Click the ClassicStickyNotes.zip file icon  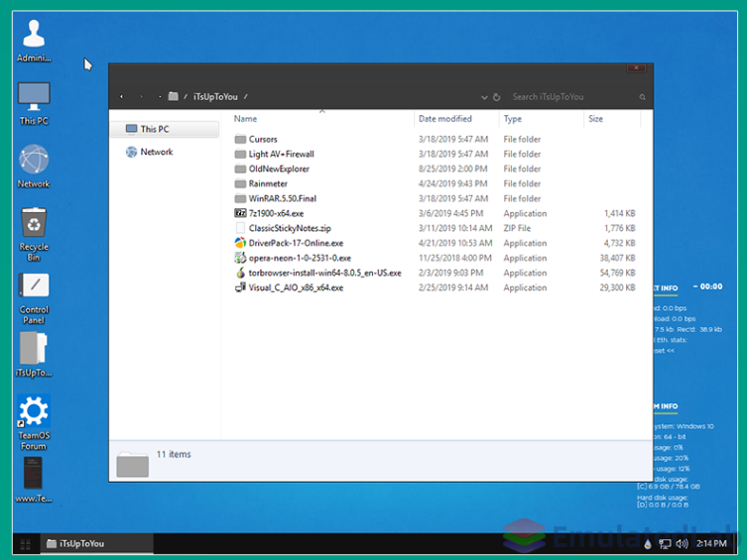tap(241, 228)
